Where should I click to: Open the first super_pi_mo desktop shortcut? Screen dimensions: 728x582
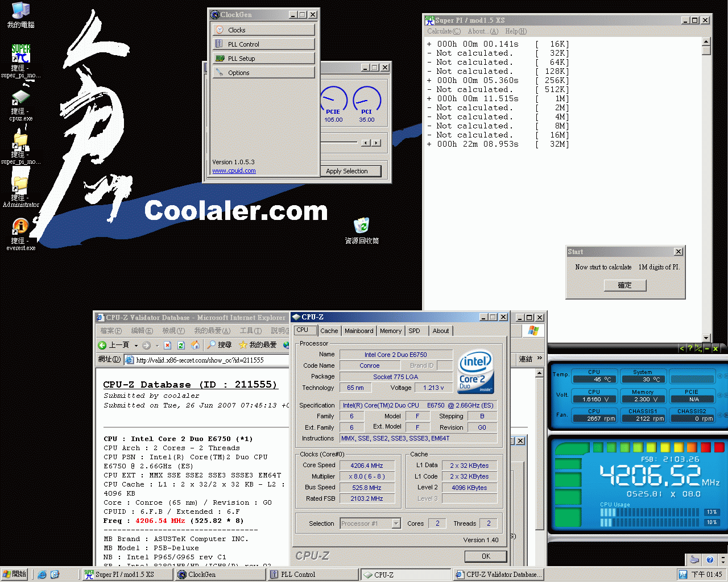pos(20,61)
